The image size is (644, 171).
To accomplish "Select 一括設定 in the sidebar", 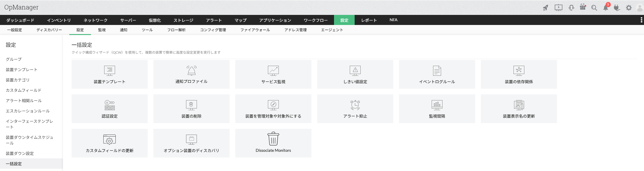I will tap(31, 164).
